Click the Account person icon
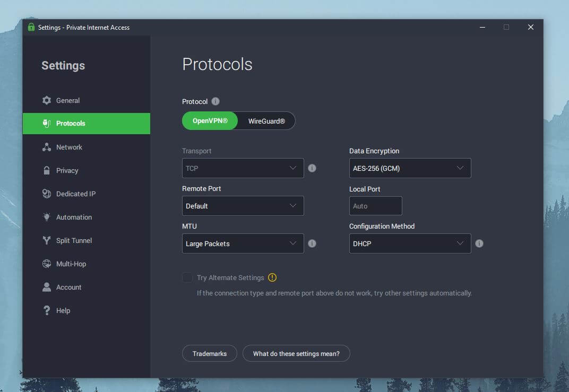This screenshot has width=569, height=392. point(47,287)
